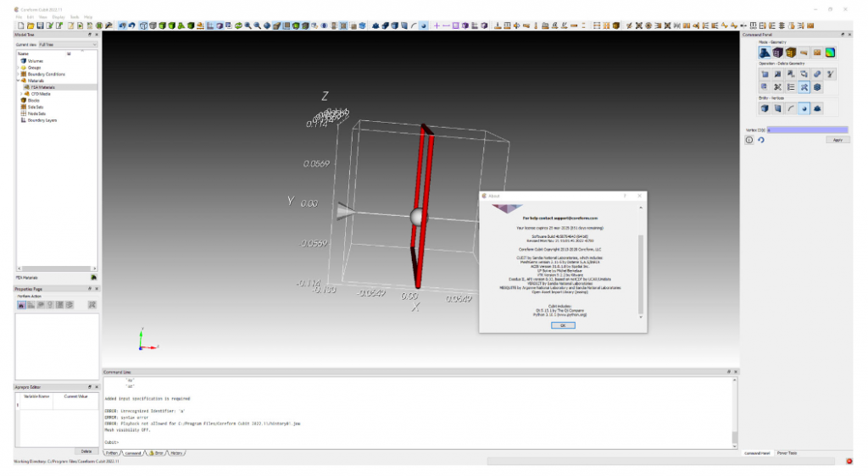This screenshot has width=868, height=476.
Task: Open the Help menu
Action: (88, 17)
